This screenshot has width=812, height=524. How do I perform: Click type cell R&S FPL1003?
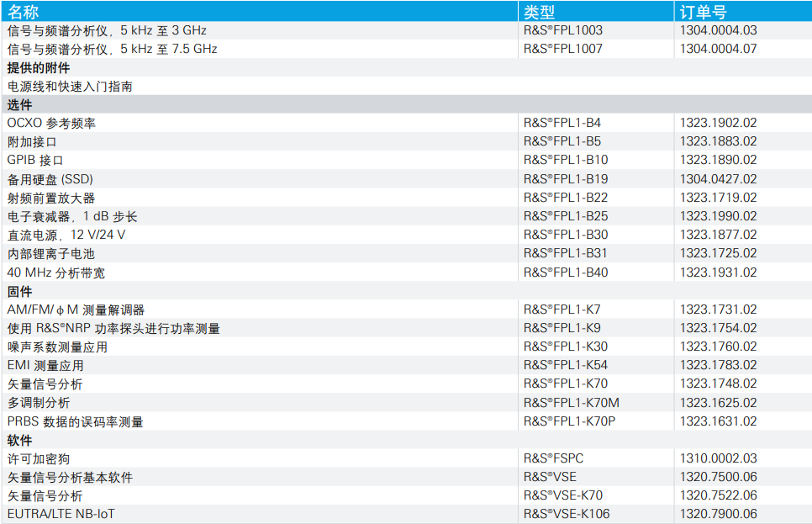coord(563,30)
